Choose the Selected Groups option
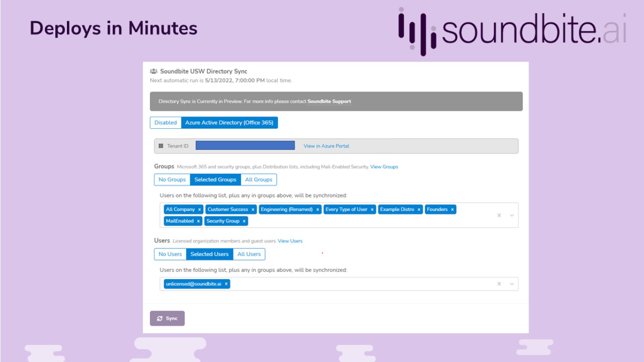644x362 pixels. pos(215,180)
